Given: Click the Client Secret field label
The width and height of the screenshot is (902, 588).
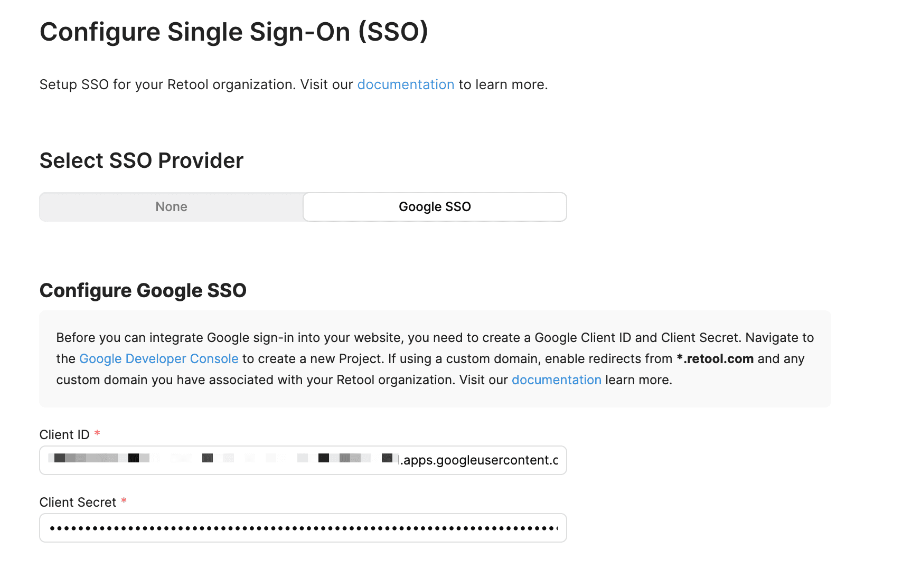Looking at the screenshot, I should (78, 502).
